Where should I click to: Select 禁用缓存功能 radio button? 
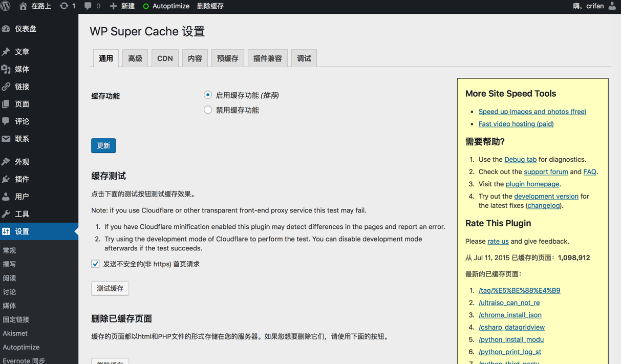coord(207,110)
